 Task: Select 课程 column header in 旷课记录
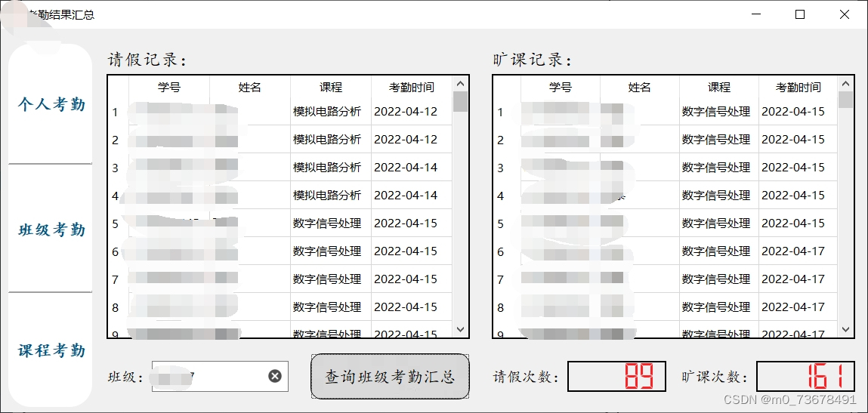pos(719,87)
